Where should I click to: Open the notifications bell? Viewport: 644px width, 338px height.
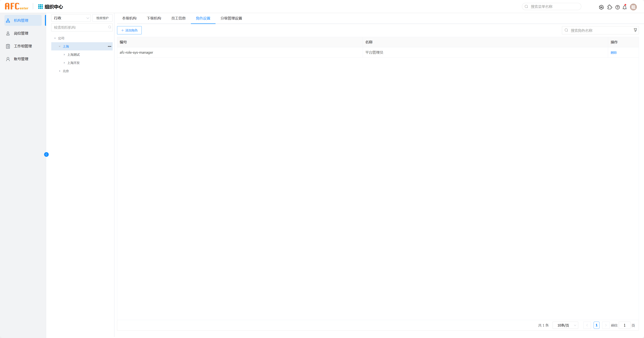pyautogui.click(x=625, y=7)
